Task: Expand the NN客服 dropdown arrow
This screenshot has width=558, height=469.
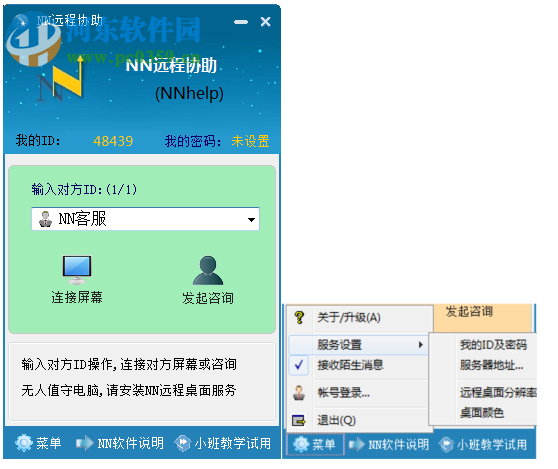Action: 251,220
